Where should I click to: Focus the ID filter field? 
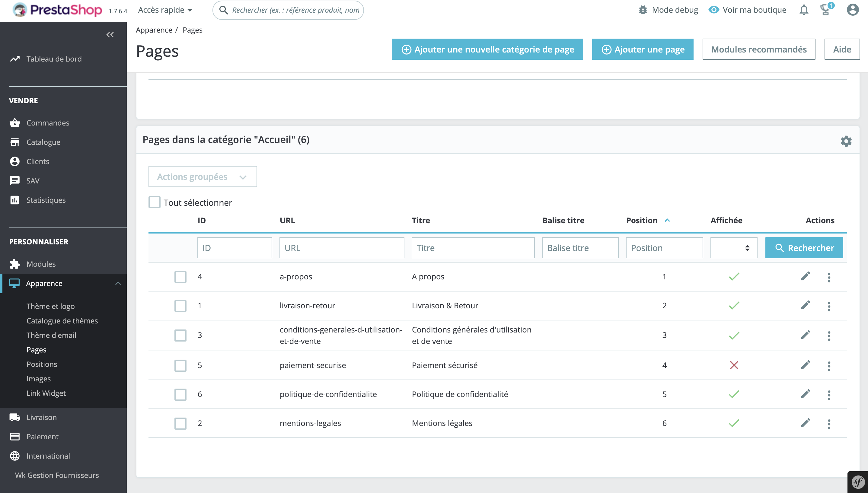click(235, 248)
